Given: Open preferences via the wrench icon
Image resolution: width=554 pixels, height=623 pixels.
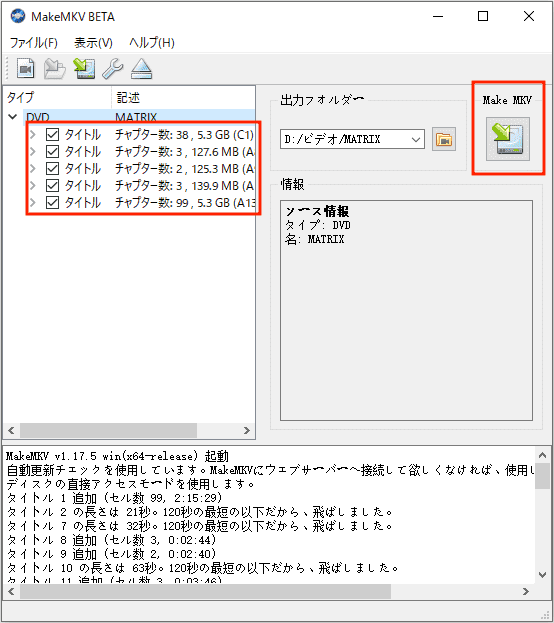Looking at the screenshot, I should (x=113, y=69).
